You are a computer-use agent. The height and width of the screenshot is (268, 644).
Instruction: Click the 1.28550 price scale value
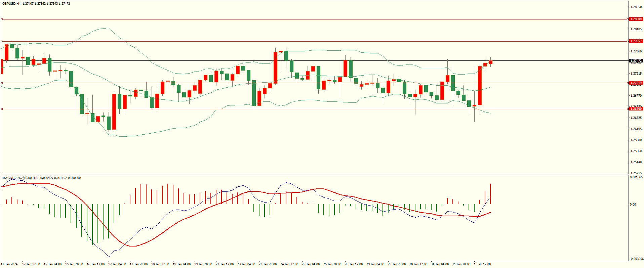[637, 7]
